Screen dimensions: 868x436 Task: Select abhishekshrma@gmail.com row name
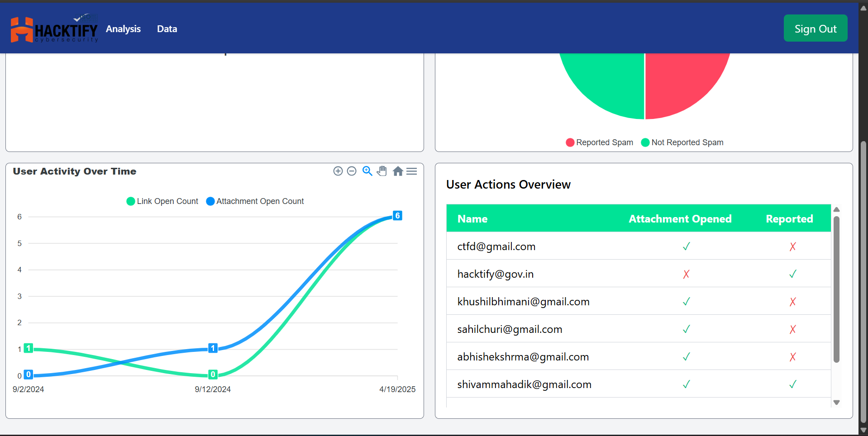[x=523, y=357]
